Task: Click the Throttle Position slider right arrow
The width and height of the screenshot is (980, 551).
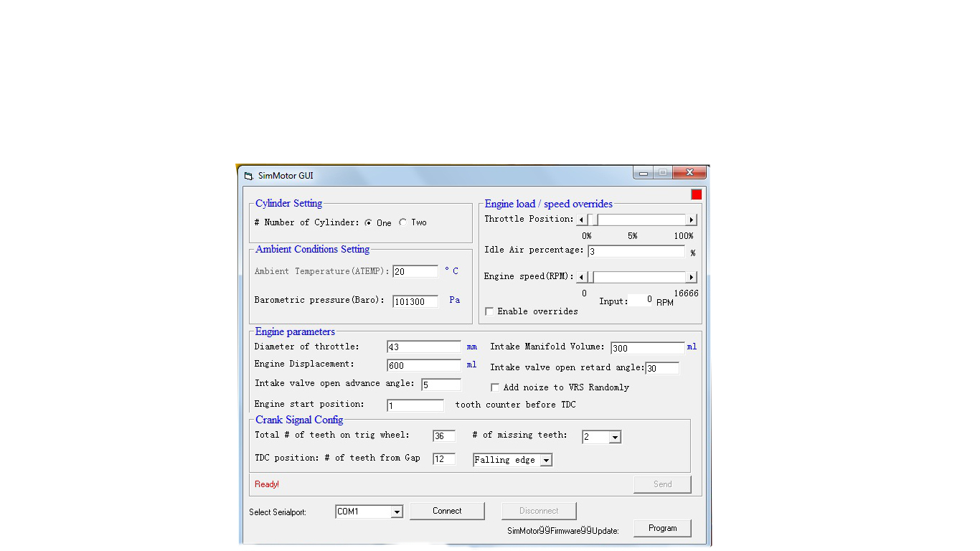Action: pos(692,220)
